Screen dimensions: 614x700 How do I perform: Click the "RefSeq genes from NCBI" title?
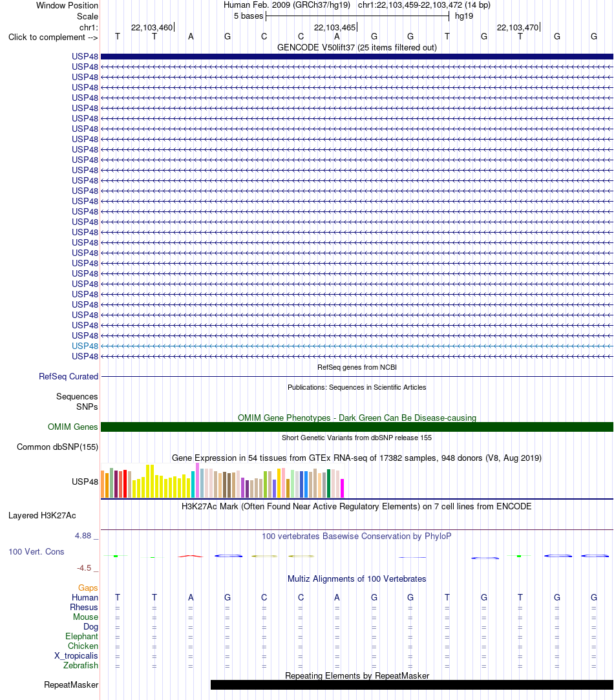357,367
